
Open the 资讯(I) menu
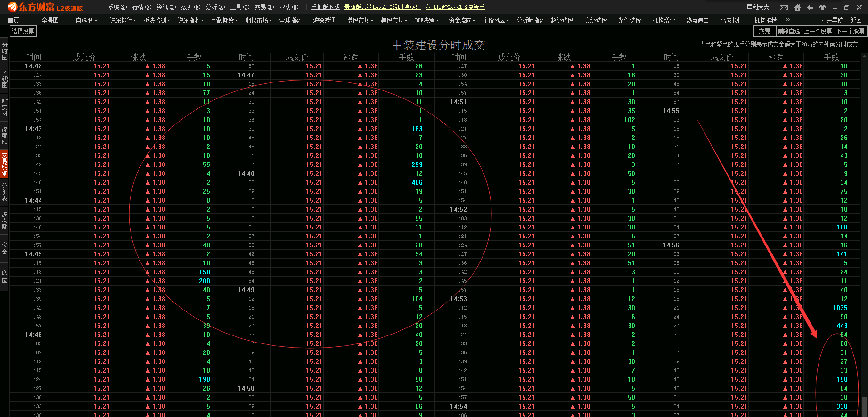pos(166,7)
